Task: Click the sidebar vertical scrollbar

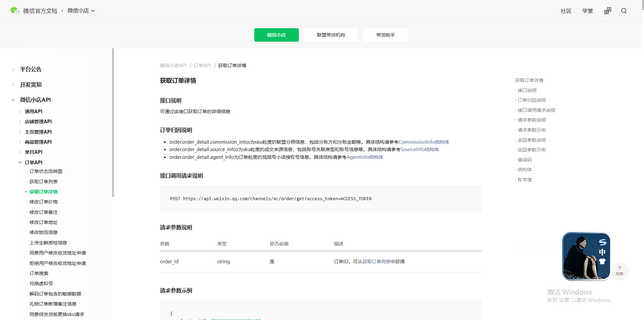Action: (113, 123)
